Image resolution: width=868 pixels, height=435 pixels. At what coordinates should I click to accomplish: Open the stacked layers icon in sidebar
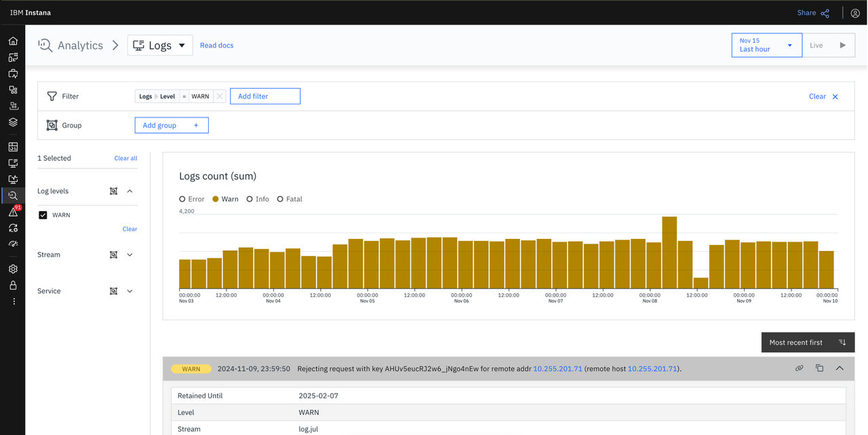(x=13, y=122)
